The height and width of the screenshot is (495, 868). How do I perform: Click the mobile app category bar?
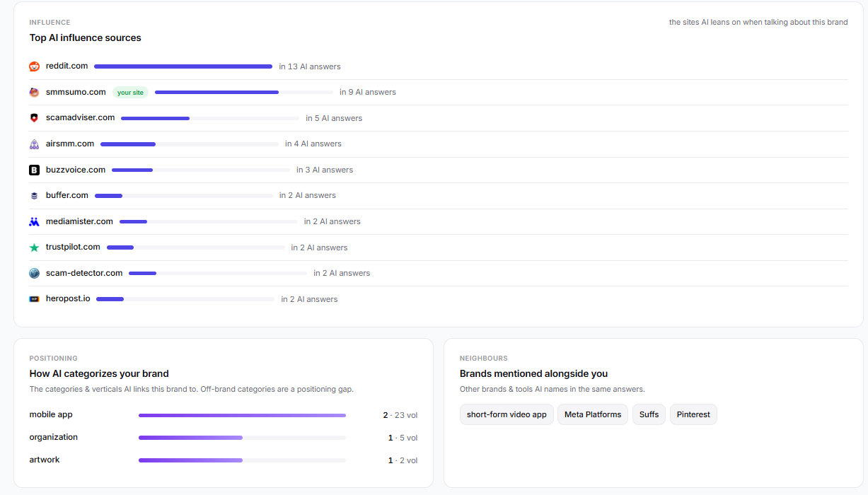[x=242, y=415]
